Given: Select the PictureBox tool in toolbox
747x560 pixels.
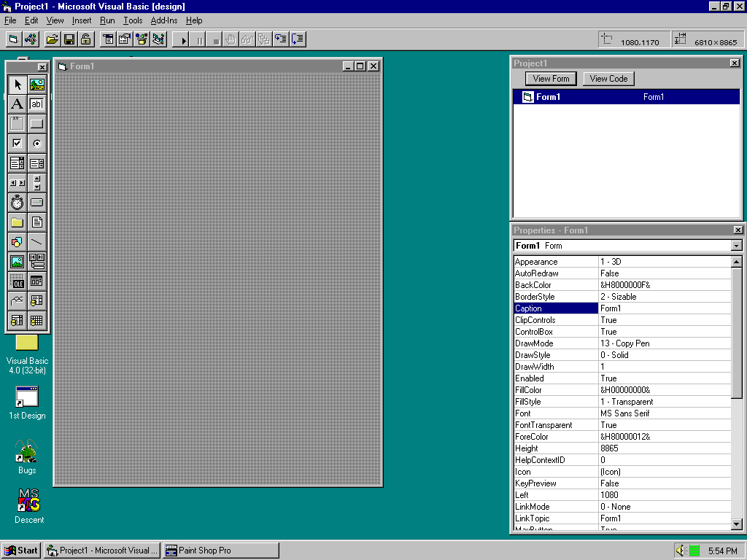Looking at the screenshot, I should pyautogui.click(x=36, y=85).
